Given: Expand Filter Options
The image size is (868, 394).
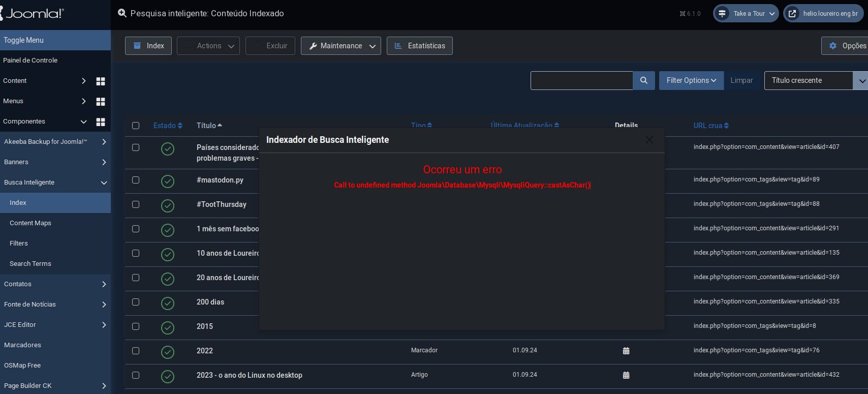Looking at the screenshot, I should point(691,80).
